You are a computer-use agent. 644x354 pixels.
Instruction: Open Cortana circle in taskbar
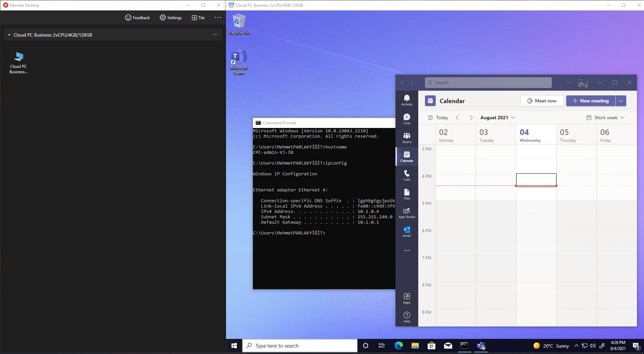pos(366,346)
